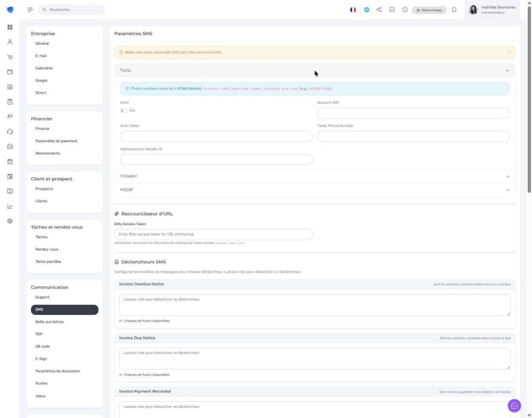Show merge fields under Invoice Due Notice
Viewport: 532px width, 418px height.
[x=144, y=375]
